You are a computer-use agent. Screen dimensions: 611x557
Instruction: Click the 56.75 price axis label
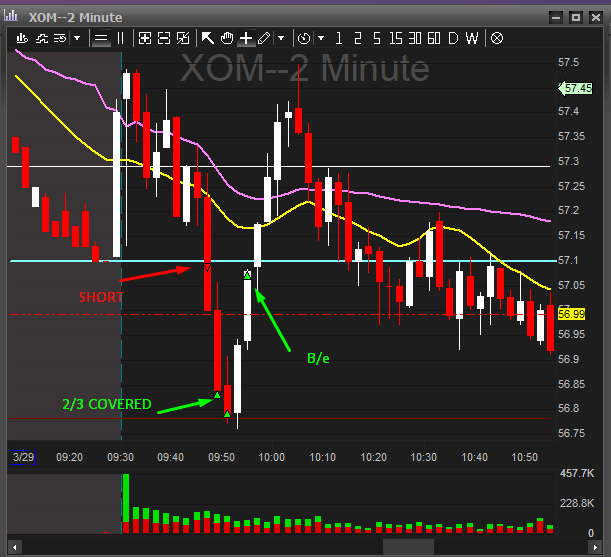pos(572,433)
